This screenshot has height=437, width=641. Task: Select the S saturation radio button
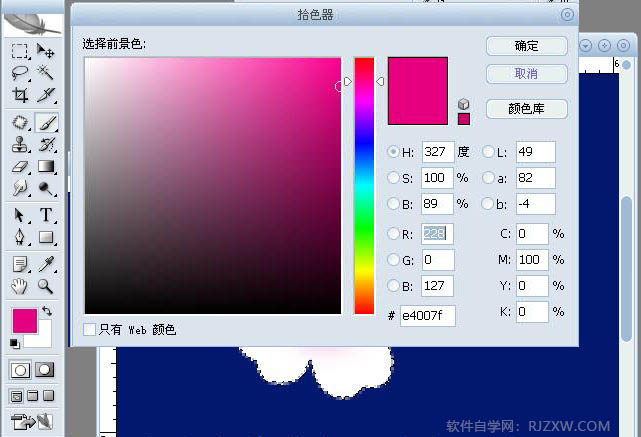393,178
